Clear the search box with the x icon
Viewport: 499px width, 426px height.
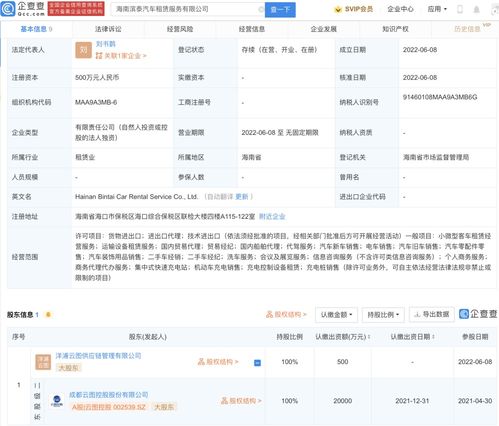[x=261, y=10]
